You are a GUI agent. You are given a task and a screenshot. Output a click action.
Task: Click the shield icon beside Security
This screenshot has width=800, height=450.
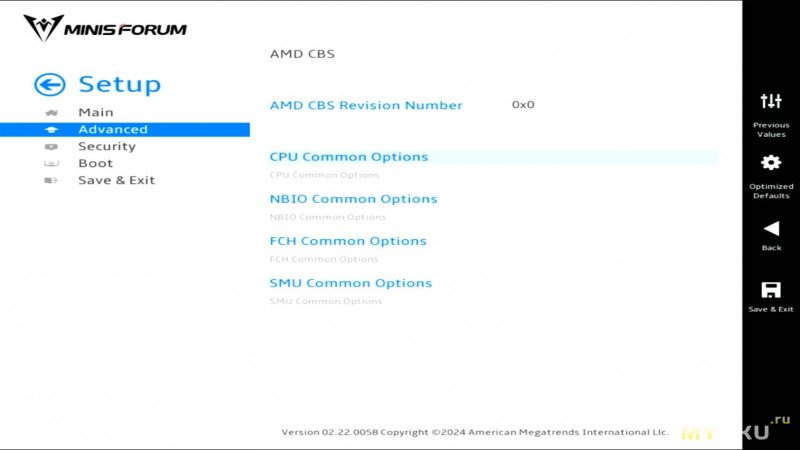(51, 146)
